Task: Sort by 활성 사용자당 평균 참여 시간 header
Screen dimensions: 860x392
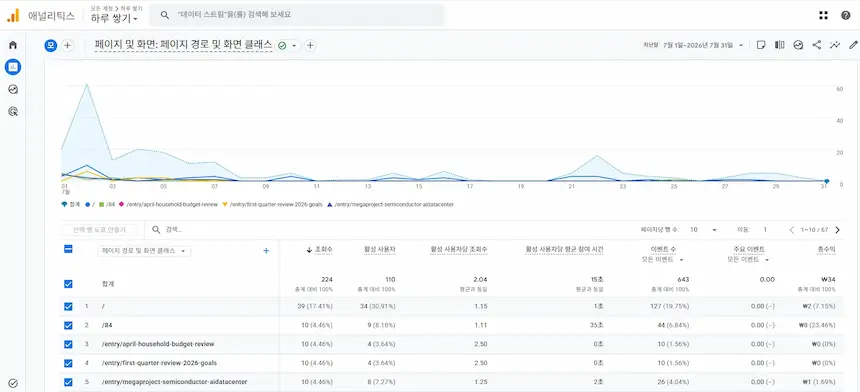Action: (x=564, y=249)
